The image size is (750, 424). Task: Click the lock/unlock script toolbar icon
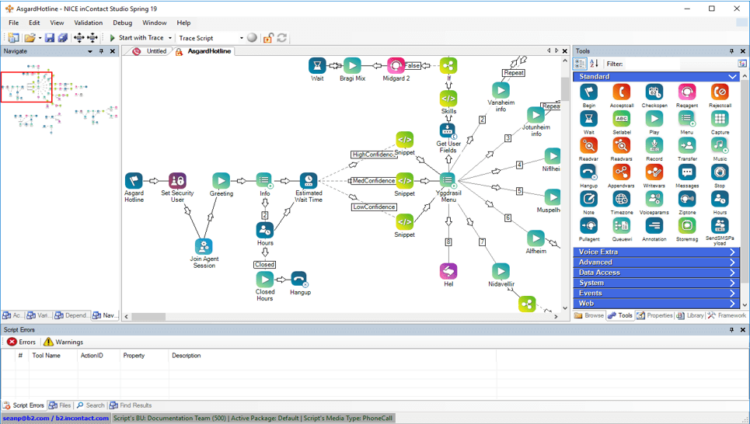(268, 38)
